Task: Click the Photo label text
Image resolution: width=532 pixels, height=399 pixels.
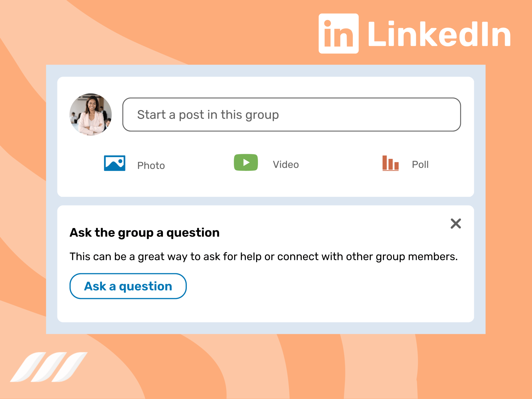Action: [151, 165]
